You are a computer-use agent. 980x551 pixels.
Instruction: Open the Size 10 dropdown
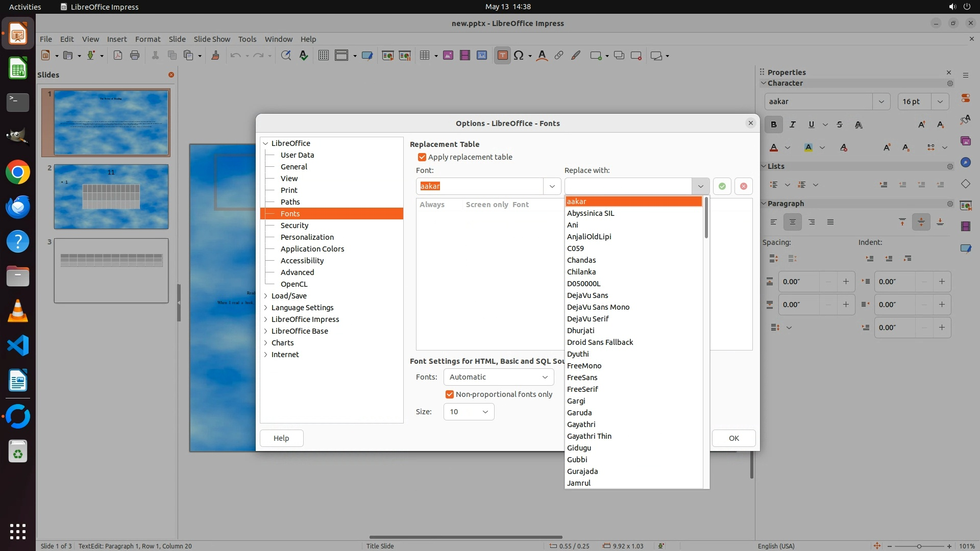click(x=469, y=412)
